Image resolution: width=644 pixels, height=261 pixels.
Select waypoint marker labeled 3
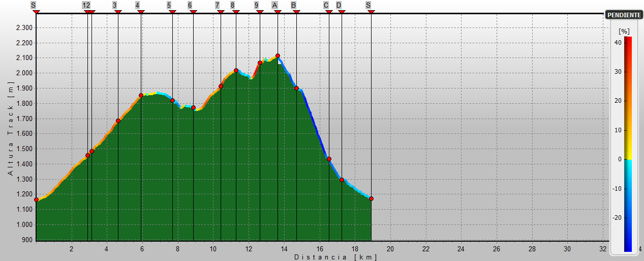(x=114, y=5)
